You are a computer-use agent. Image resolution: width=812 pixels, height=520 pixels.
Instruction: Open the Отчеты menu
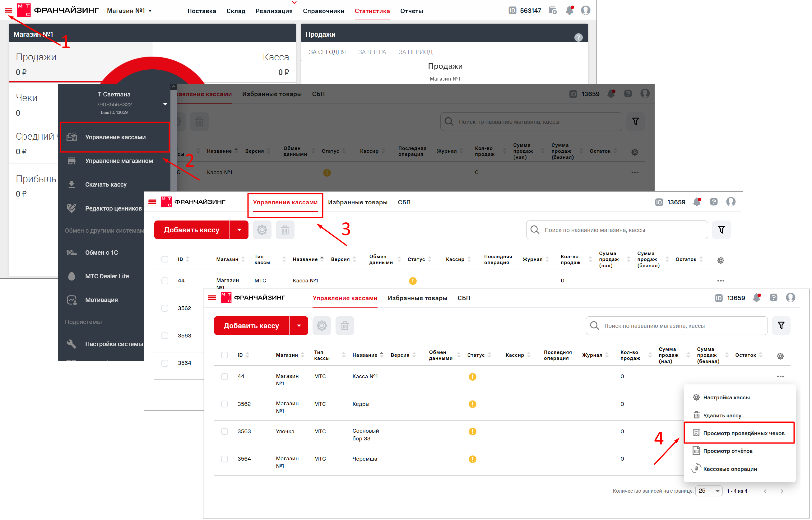tap(411, 11)
